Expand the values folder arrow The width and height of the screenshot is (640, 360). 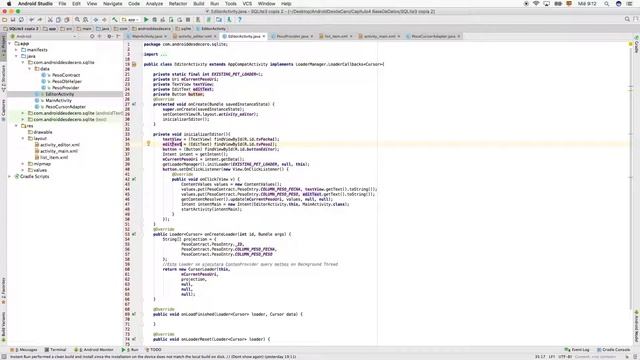23,170
